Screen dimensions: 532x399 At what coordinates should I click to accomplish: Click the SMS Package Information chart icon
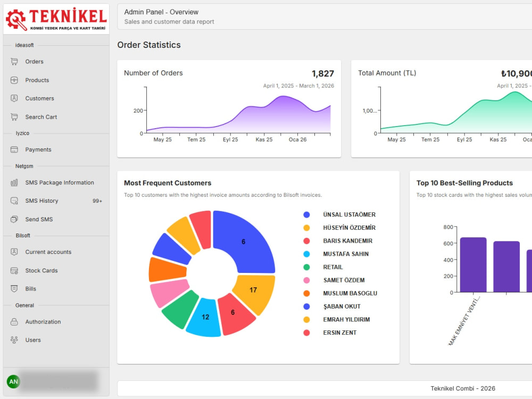point(14,182)
